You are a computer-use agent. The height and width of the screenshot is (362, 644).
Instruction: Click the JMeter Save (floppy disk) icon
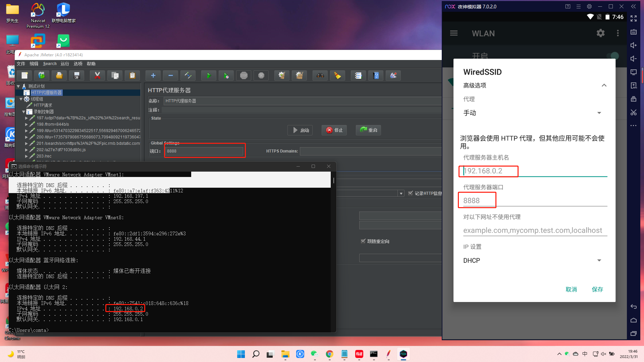[x=77, y=75]
